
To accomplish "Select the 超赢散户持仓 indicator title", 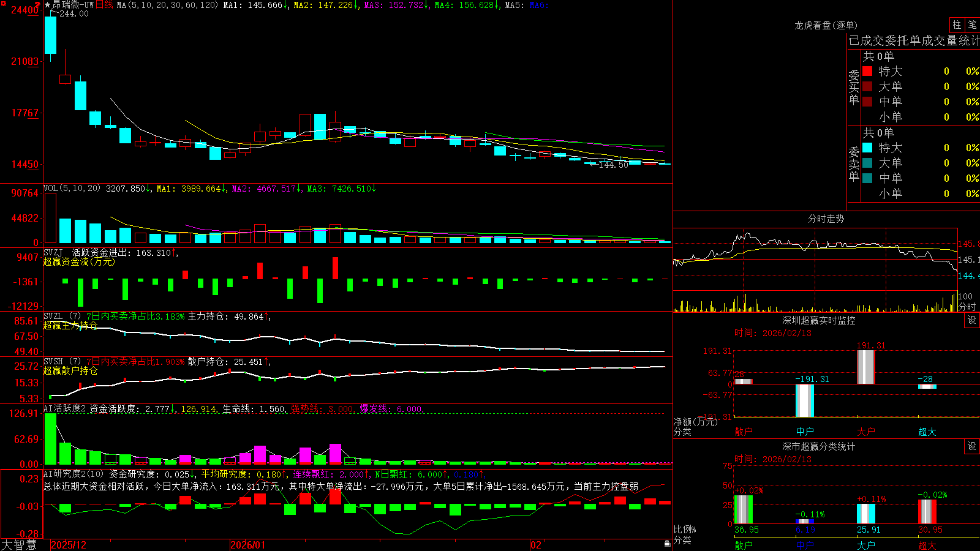I will pos(70,370).
